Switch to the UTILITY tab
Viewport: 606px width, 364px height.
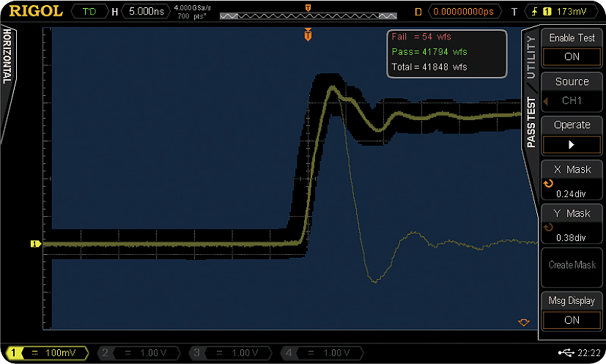[x=531, y=56]
